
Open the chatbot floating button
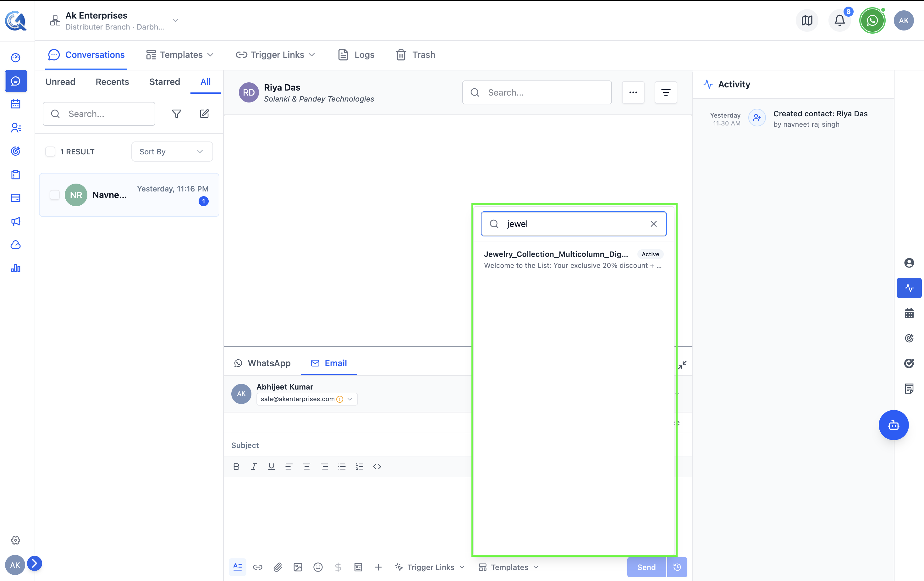point(894,425)
